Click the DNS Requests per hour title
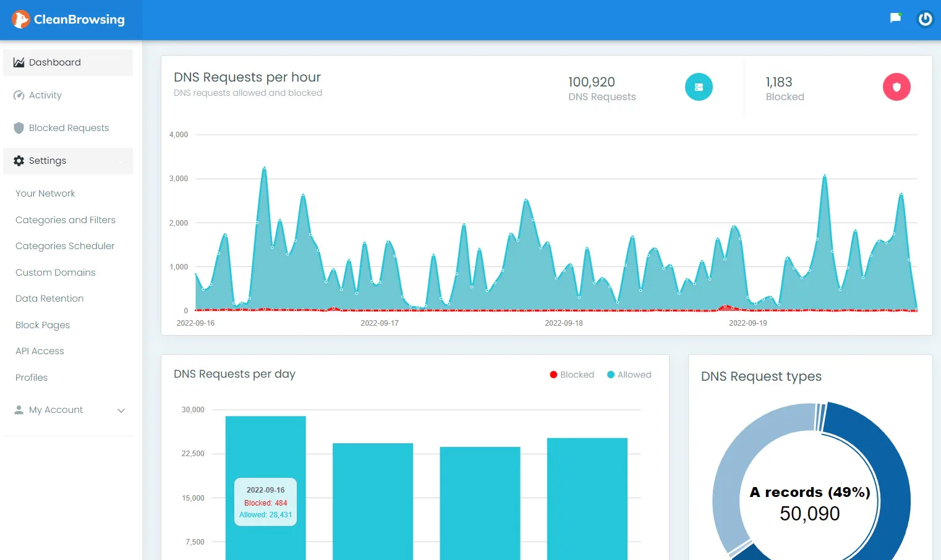The height and width of the screenshot is (560, 941). (x=247, y=77)
